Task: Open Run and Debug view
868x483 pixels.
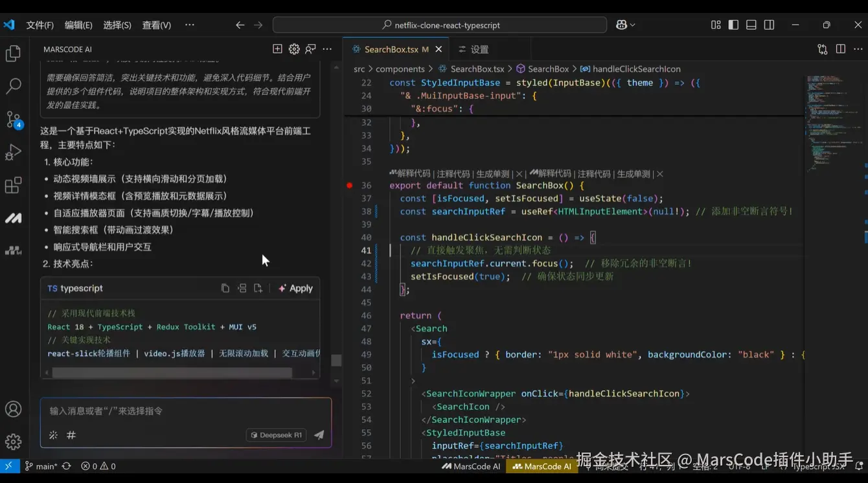Action: [x=14, y=152]
